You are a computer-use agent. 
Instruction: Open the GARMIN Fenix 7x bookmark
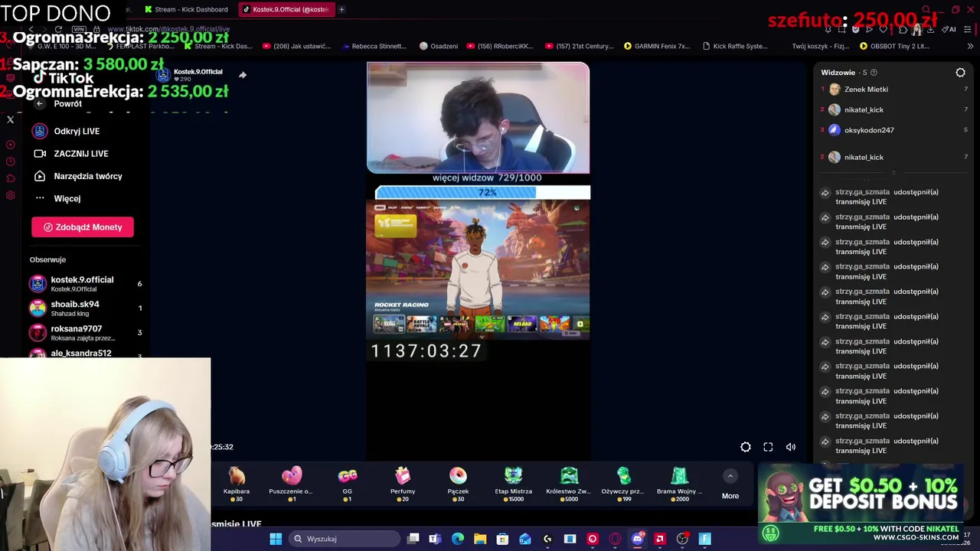[x=656, y=46]
